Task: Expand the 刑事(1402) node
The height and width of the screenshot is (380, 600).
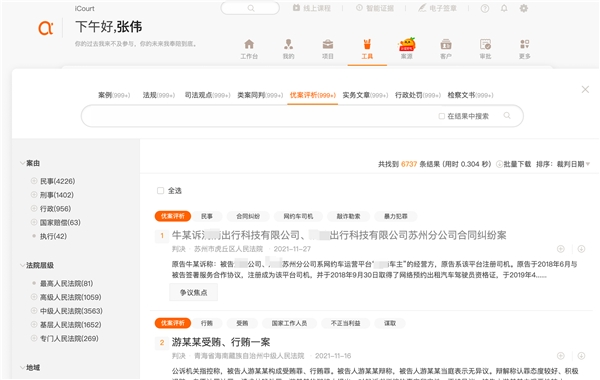Action: 34,194
